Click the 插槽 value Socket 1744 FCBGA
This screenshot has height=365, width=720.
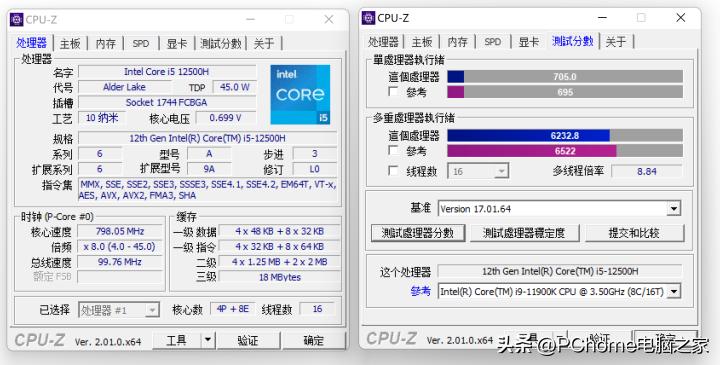(x=167, y=102)
